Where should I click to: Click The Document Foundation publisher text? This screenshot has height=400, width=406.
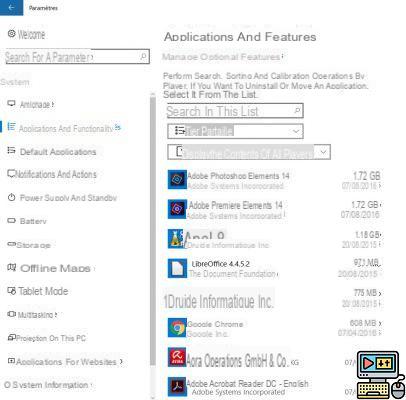pos(232,274)
